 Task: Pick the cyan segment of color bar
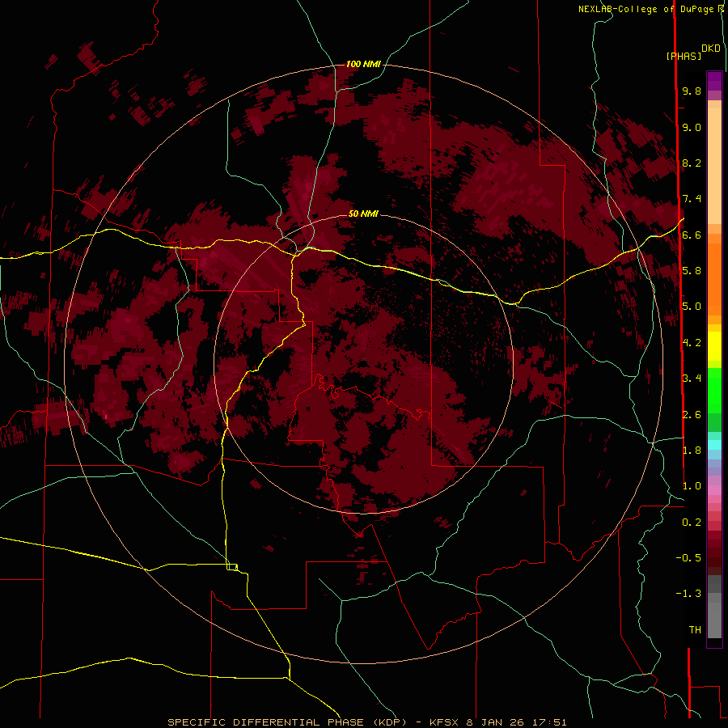[x=714, y=444]
